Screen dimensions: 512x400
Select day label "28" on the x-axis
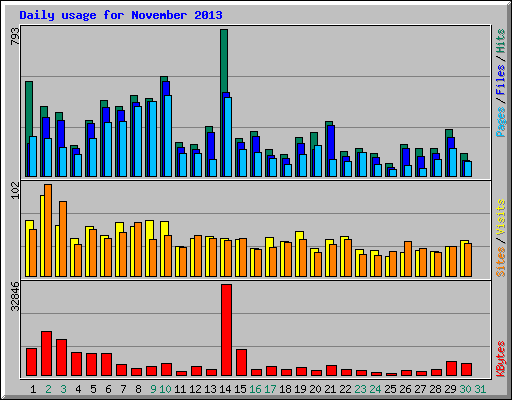click(435, 389)
